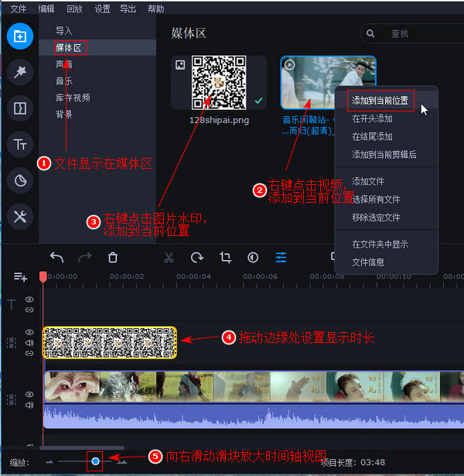Toggle main video track visibility eye
Viewport: 464px width, 476px height.
[29, 394]
